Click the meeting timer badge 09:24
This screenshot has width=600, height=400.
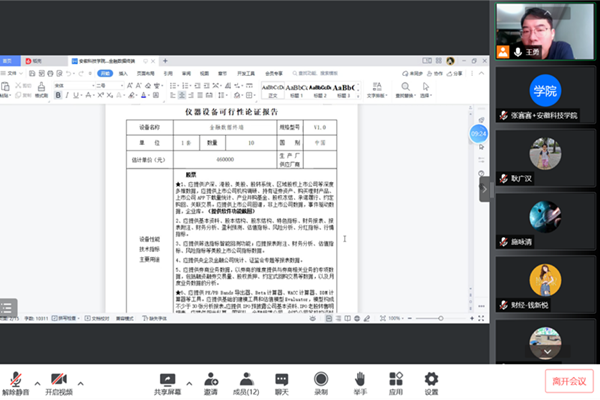click(479, 132)
